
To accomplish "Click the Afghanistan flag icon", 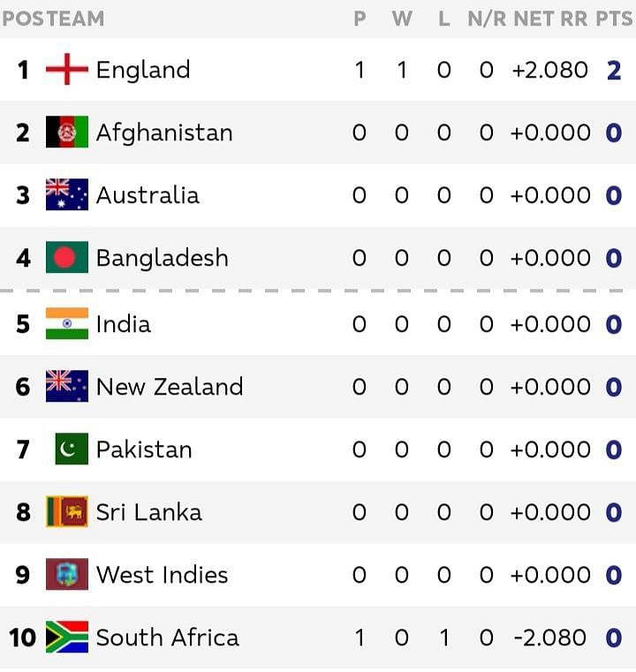I will point(67,132).
